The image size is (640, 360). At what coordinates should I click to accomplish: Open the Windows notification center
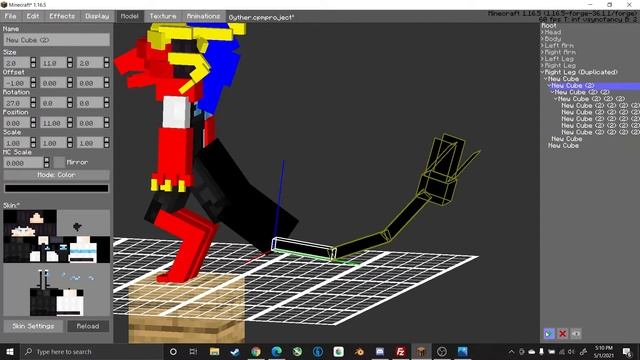tap(627, 351)
